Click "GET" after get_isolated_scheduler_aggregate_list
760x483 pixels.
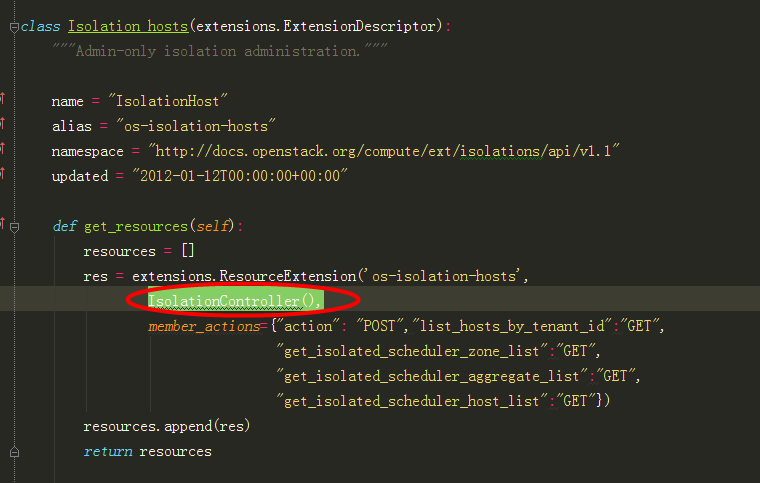(615, 376)
